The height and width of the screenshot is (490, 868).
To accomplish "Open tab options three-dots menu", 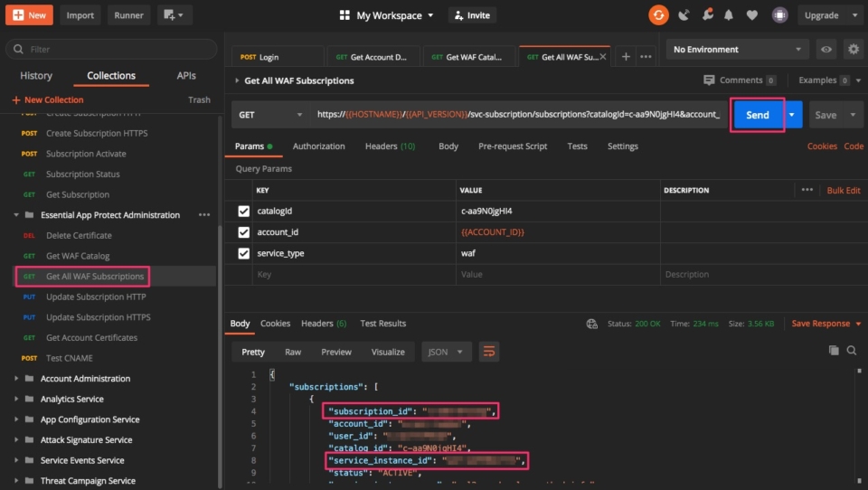I will point(646,56).
